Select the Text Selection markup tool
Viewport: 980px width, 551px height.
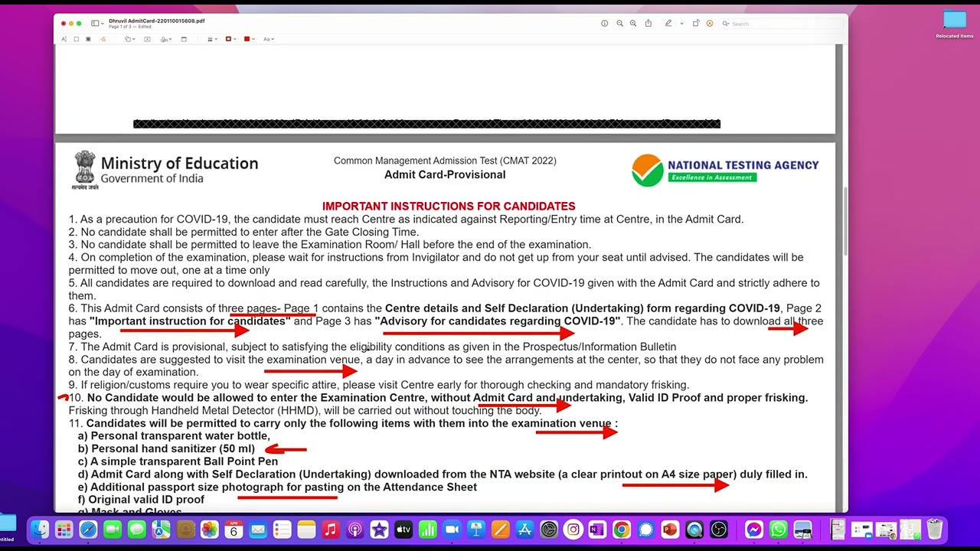click(x=64, y=39)
